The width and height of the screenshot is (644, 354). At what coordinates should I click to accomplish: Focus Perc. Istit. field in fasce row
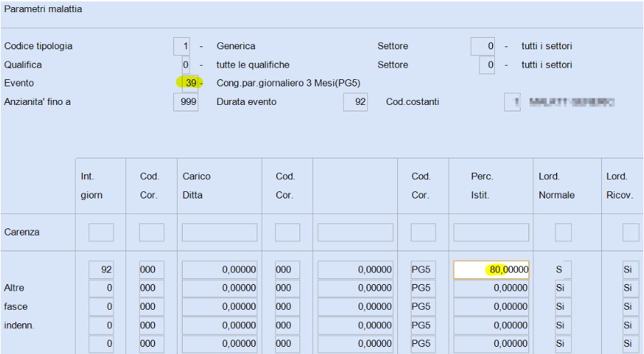tap(491, 307)
